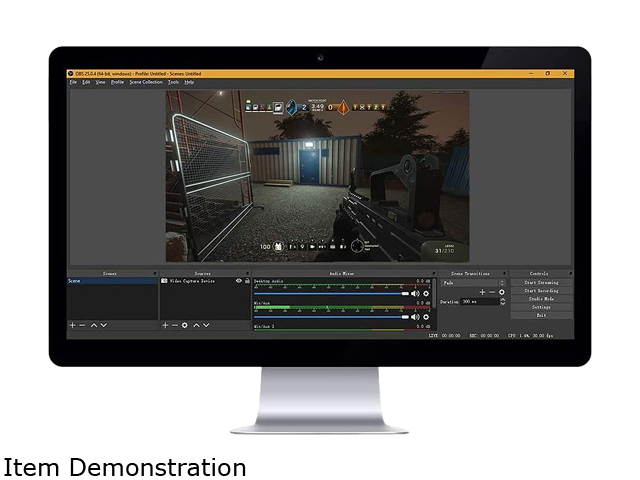Open the File menu
The height and width of the screenshot is (480, 640).
point(73,82)
